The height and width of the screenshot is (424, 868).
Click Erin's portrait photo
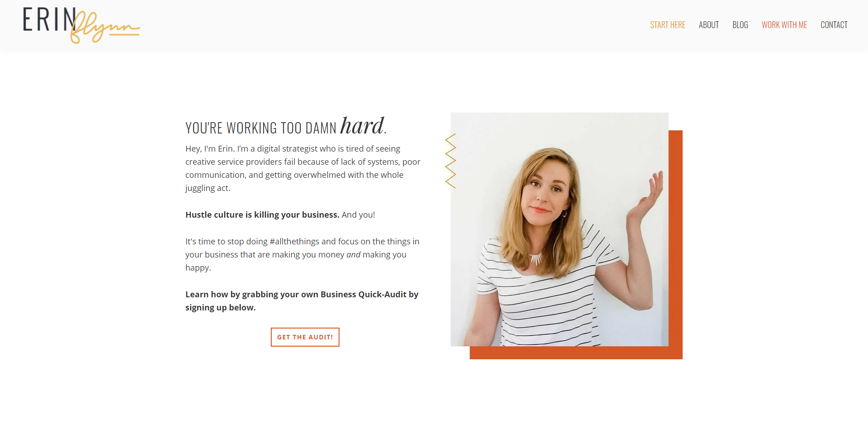(559, 229)
